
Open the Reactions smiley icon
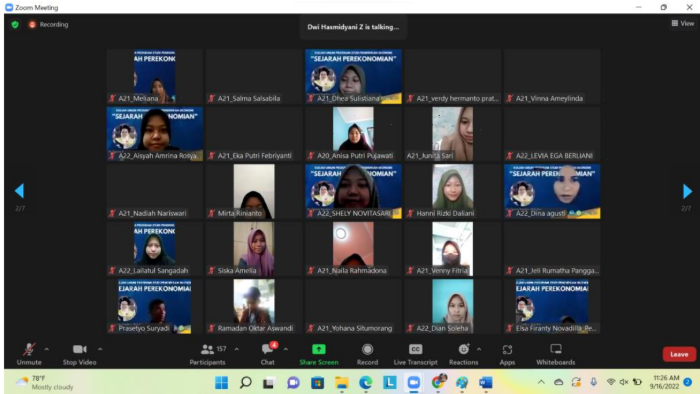(463, 349)
